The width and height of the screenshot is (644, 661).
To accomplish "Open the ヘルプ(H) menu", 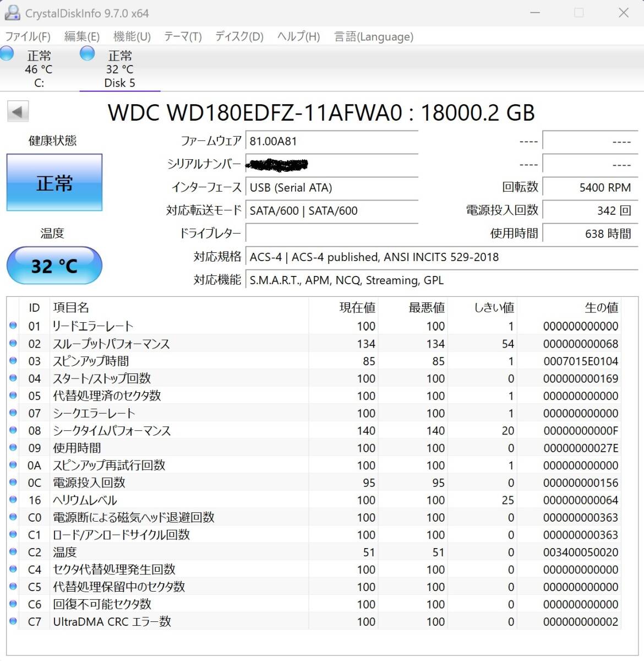I will 298,37.
